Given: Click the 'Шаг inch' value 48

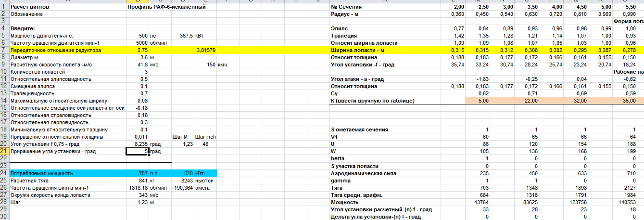Looking at the screenshot, I should (x=205, y=144).
